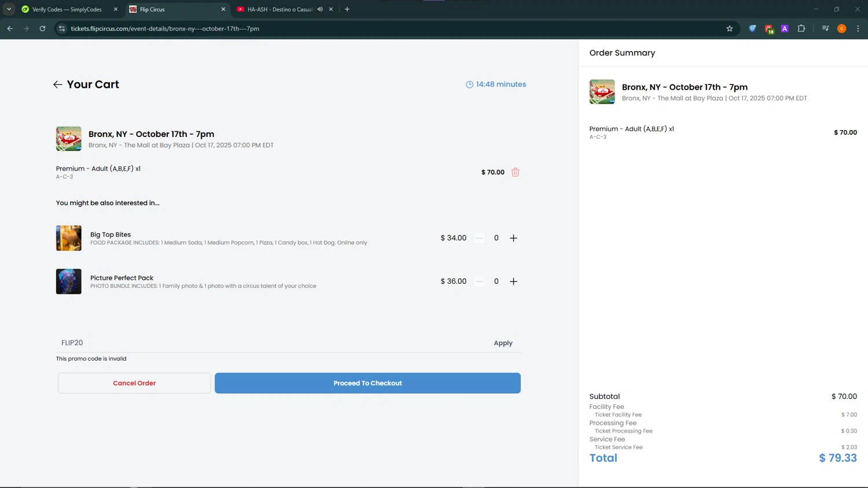Go back in browser history
Viewport: 868px width, 488px height.
click(10, 28)
